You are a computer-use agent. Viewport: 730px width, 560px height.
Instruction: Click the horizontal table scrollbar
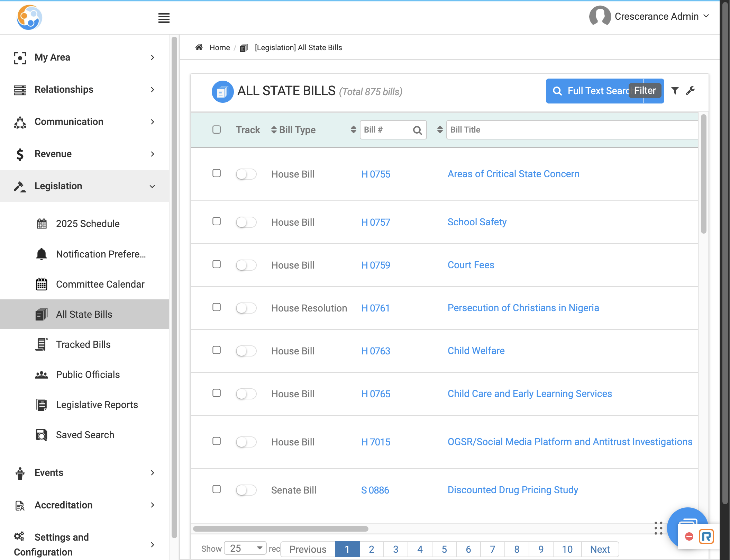pyautogui.click(x=281, y=529)
